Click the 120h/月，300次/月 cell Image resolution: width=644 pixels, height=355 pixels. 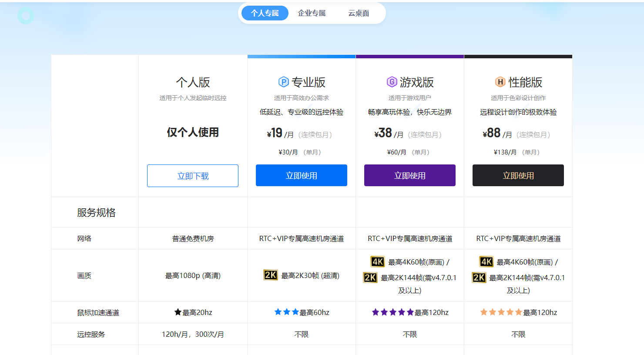pyautogui.click(x=193, y=334)
